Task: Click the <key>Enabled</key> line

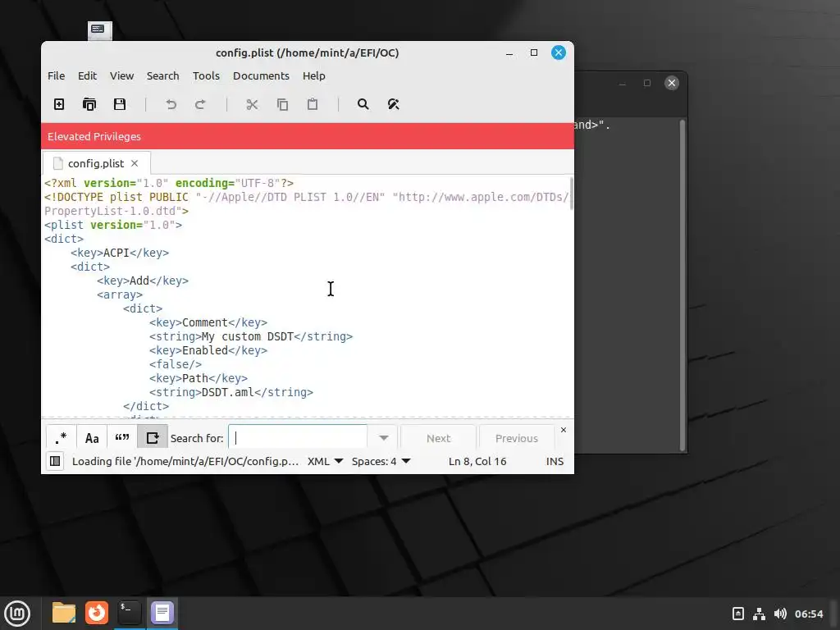Action: 208,350
